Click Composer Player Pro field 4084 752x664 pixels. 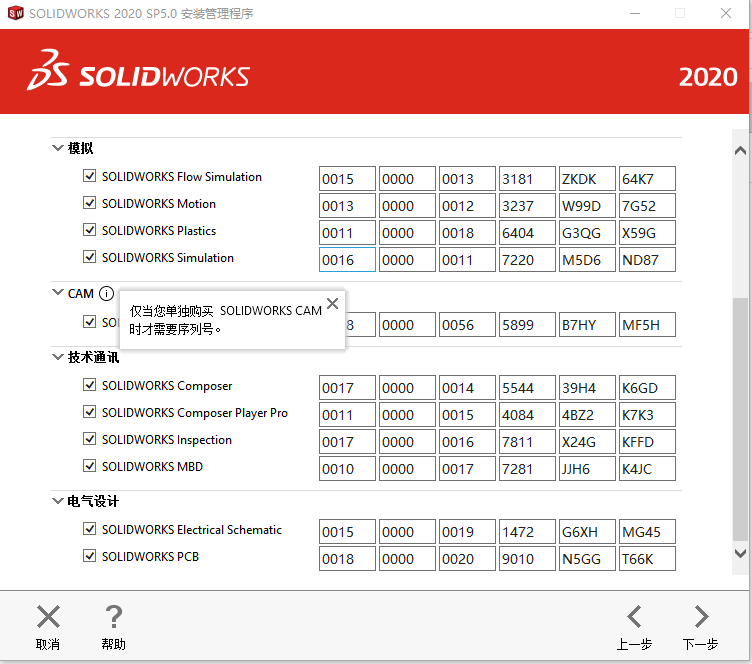528,414
